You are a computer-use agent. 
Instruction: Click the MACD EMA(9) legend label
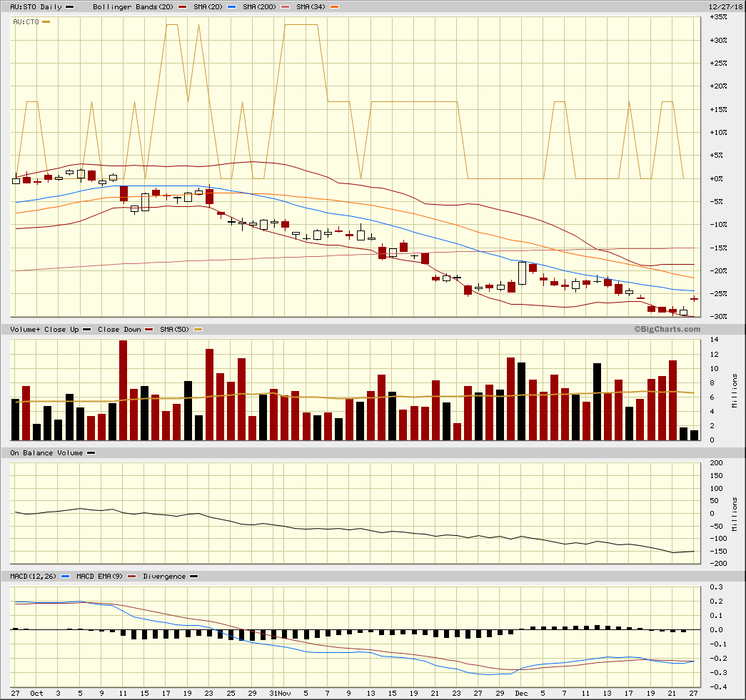click(99, 576)
